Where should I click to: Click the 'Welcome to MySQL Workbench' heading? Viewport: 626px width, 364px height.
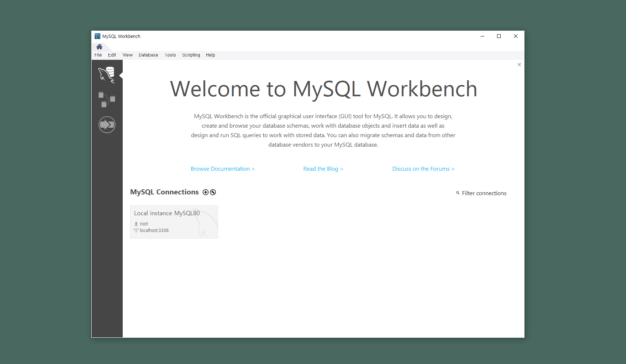coord(324,89)
